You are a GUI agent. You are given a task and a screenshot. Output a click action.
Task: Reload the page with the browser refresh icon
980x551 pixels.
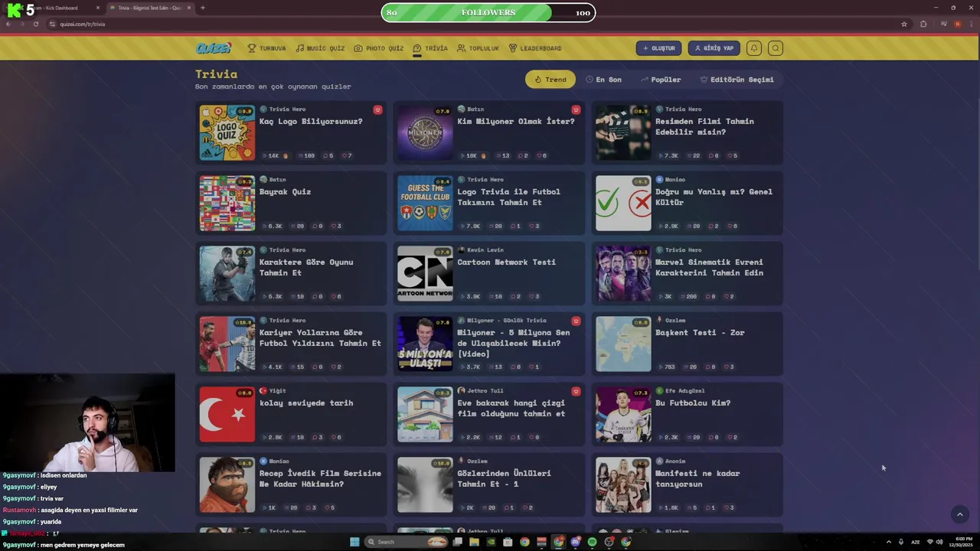(35, 24)
